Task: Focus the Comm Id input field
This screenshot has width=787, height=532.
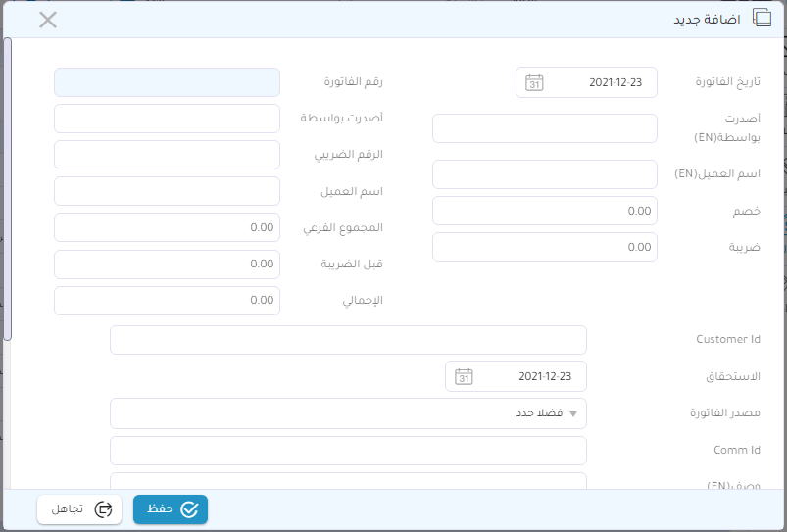Action: click(348, 451)
